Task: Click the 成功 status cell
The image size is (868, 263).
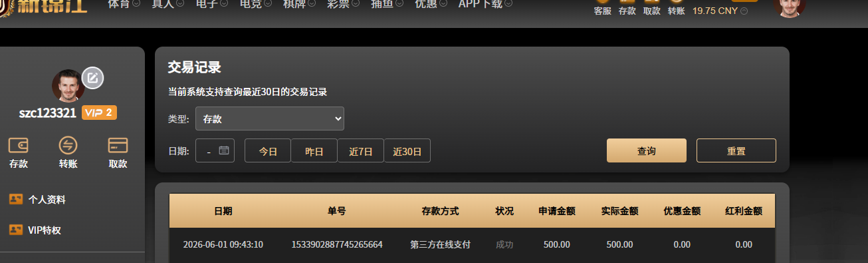Action: tap(504, 244)
